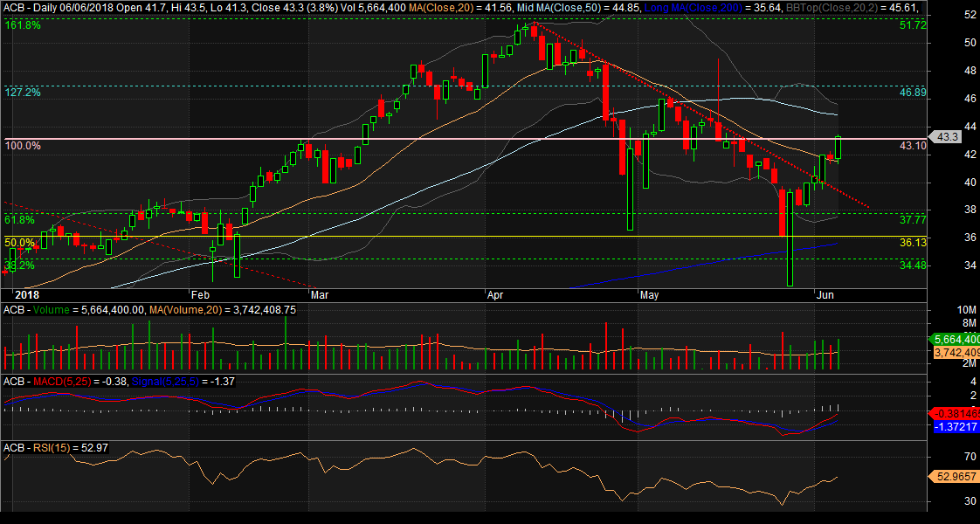The width and height of the screenshot is (980, 524).
Task: Click the May marker on date axis
Action: point(649,295)
